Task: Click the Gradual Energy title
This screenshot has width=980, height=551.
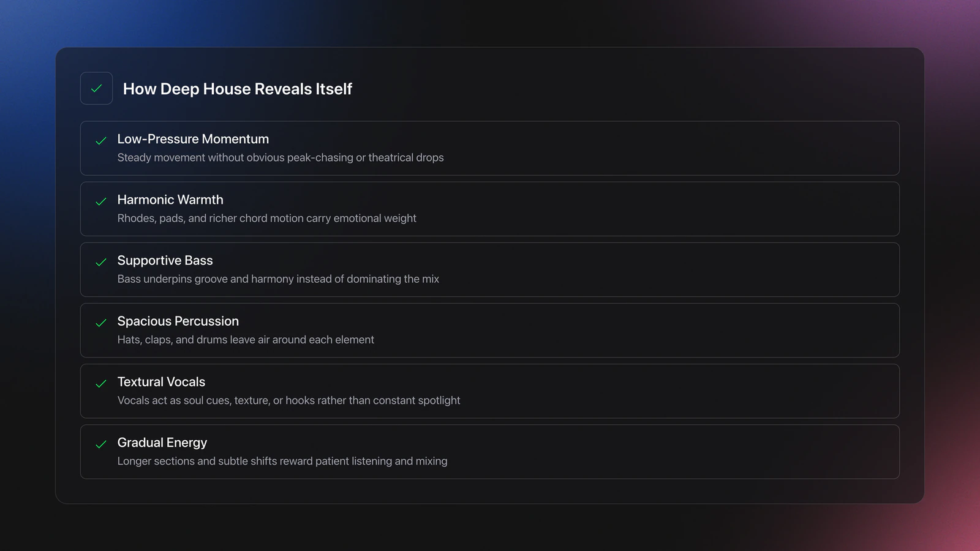Action: pyautogui.click(x=162, y=442)
